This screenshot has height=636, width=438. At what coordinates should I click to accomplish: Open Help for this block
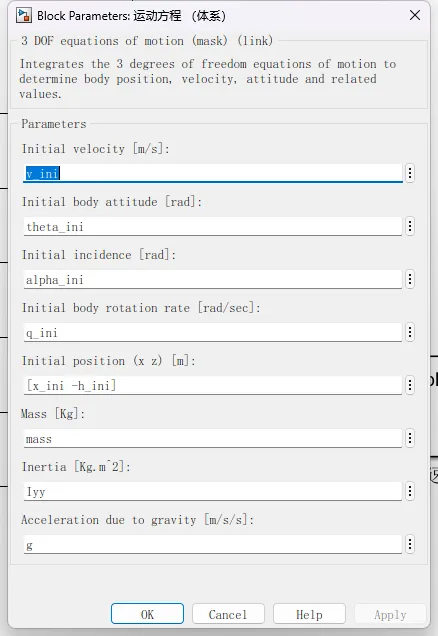tap(309, 614)
